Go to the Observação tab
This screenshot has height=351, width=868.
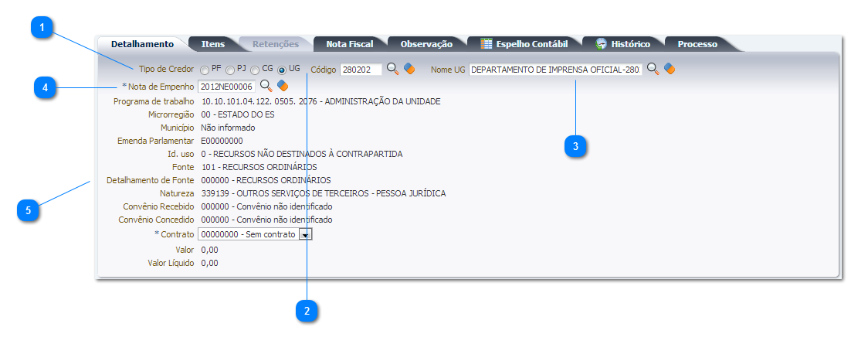tap(426, 44)
